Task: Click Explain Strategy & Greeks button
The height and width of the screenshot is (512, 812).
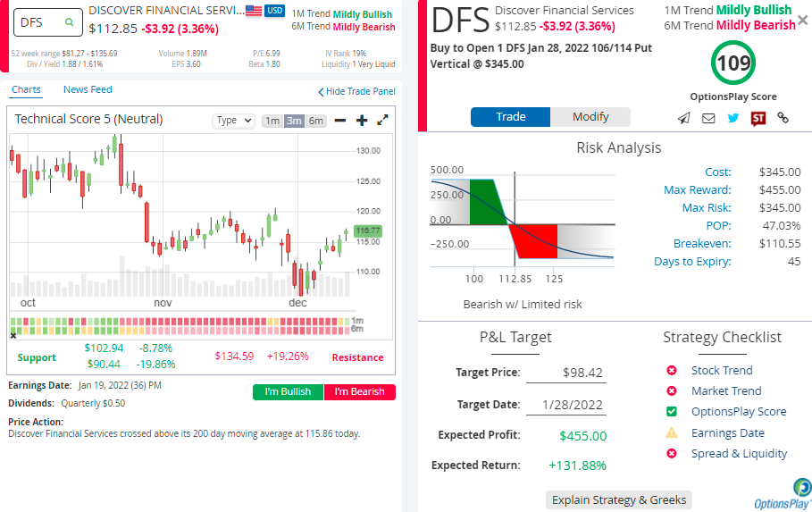Action: [x=619, y=500]
